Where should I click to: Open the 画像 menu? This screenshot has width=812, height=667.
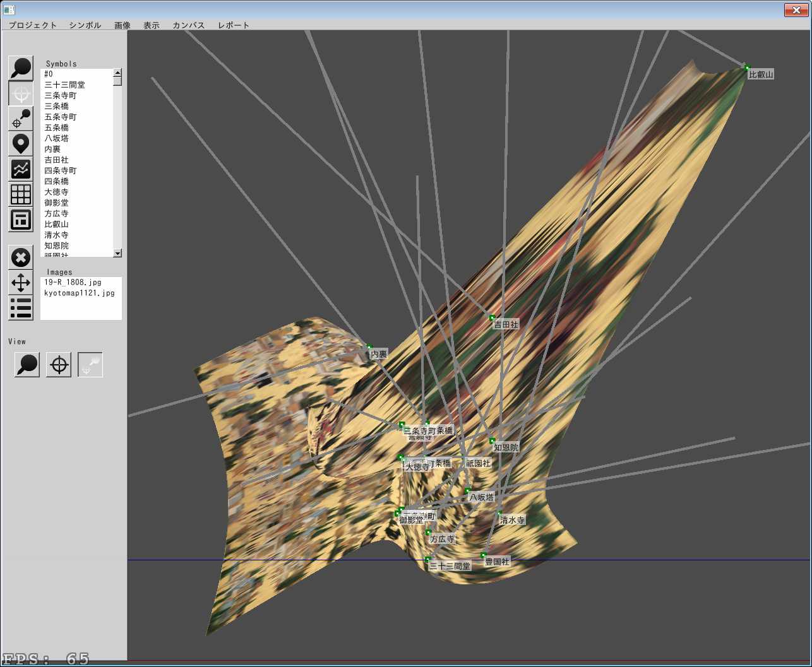pyautogui.click(x=122, y=25)
